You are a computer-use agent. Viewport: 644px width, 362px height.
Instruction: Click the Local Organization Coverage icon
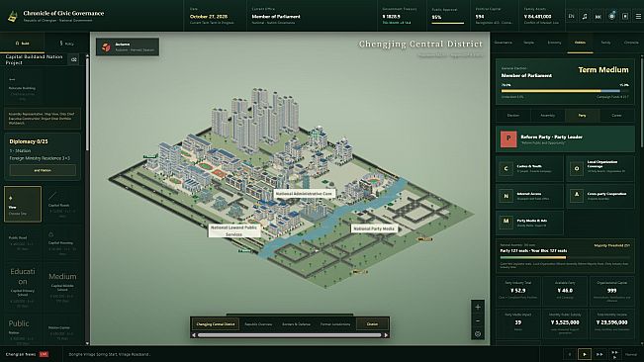(x=576, y=169)
